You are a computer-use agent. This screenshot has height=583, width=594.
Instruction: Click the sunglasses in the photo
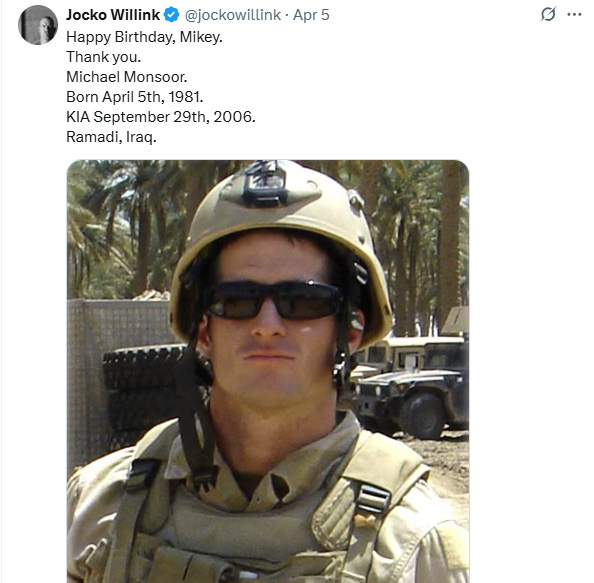coord(275,300)
